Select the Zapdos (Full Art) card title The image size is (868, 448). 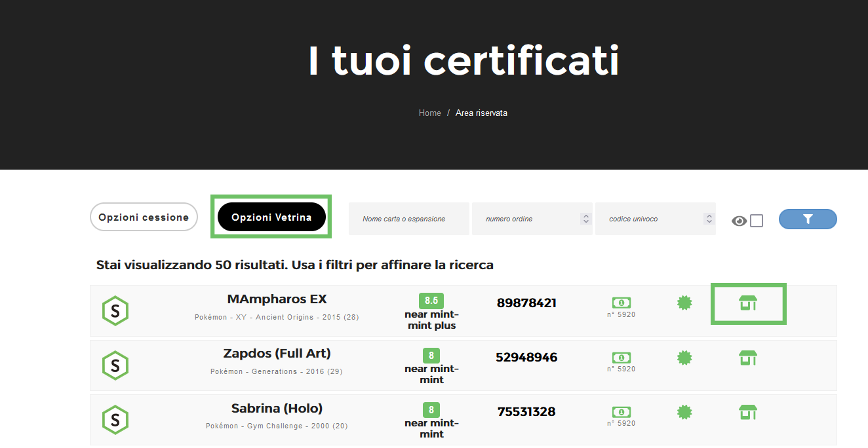277,354
